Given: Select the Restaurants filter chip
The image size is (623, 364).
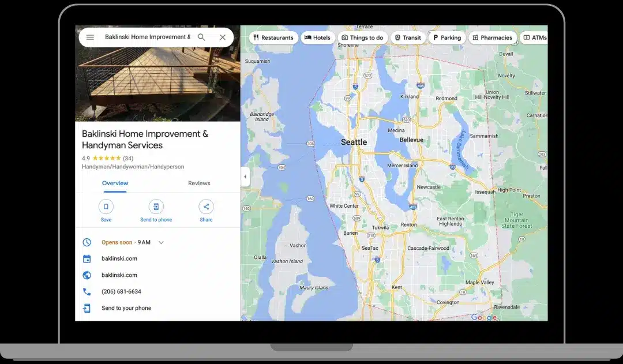Looking at the screenshot, I should (273, 37).
